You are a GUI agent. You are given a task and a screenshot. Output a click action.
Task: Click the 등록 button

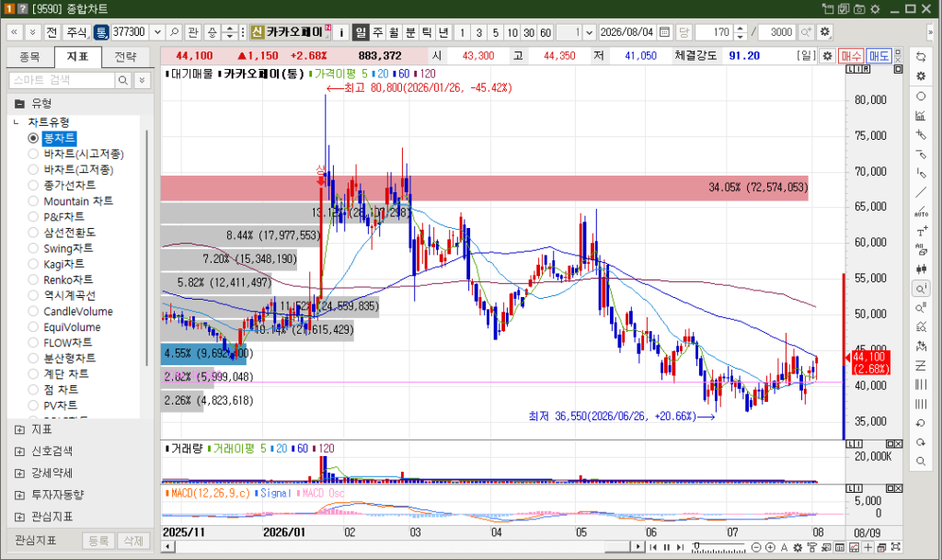pyautogui.click(x=98, y=541)
